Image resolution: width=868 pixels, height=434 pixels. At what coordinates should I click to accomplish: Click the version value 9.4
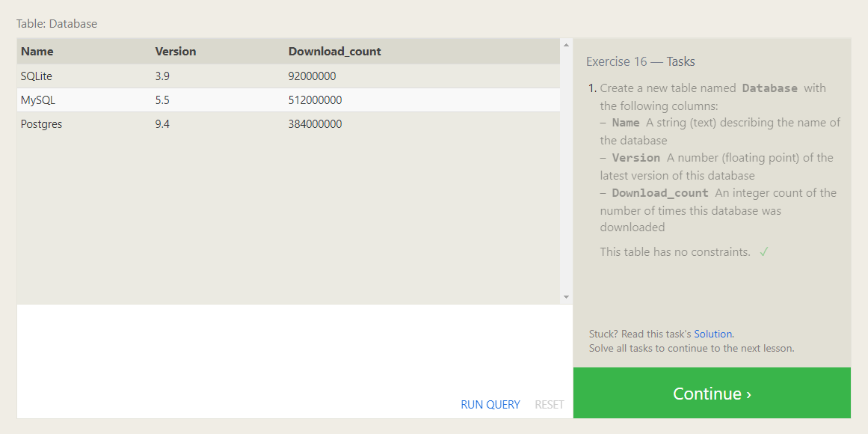point(162,124)
